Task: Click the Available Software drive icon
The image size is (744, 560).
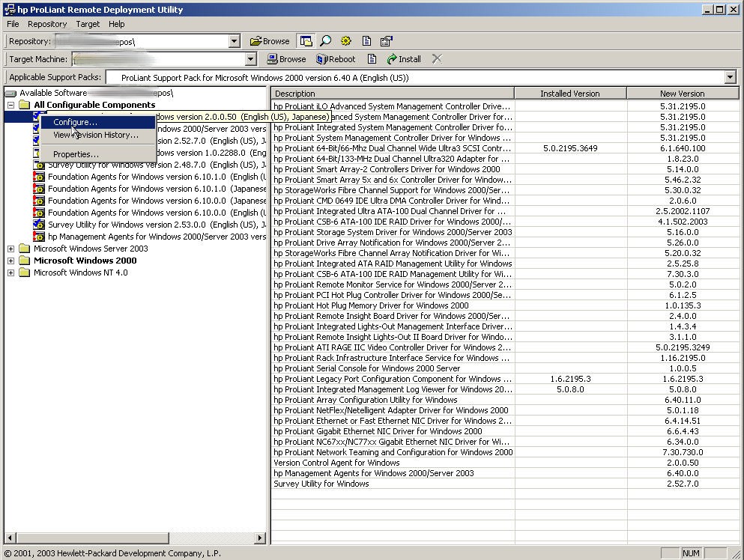Action: coord(10,94)
